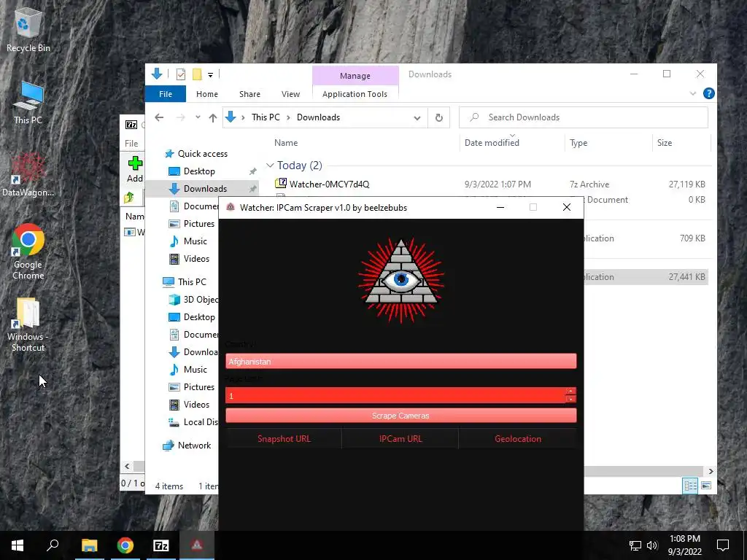Open Chrome from the taskbar
This screenshot has height=560, width=747.
[125, 545]
